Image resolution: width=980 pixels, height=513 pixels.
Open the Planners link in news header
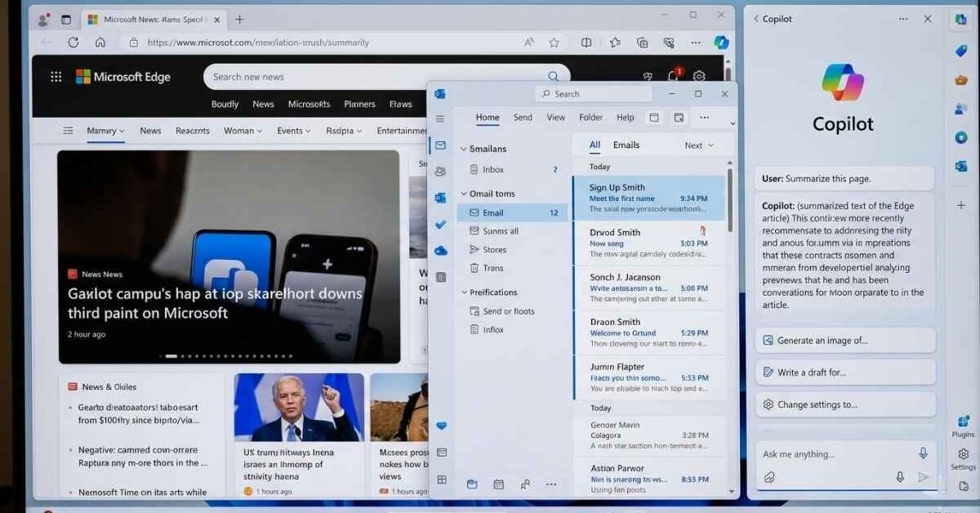point(359,105)
